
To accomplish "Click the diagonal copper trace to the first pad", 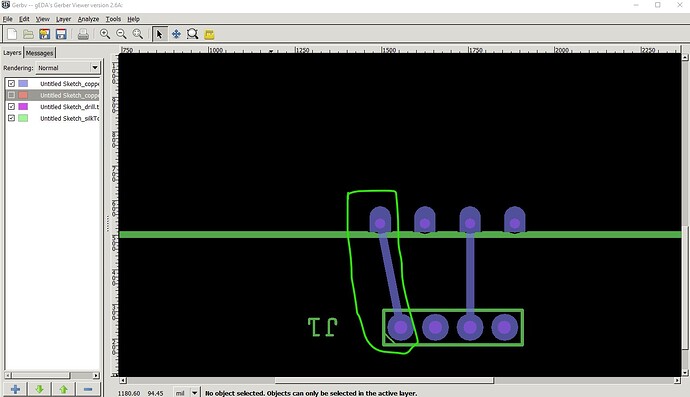I will pyautogui.click(x=390, y=275).
